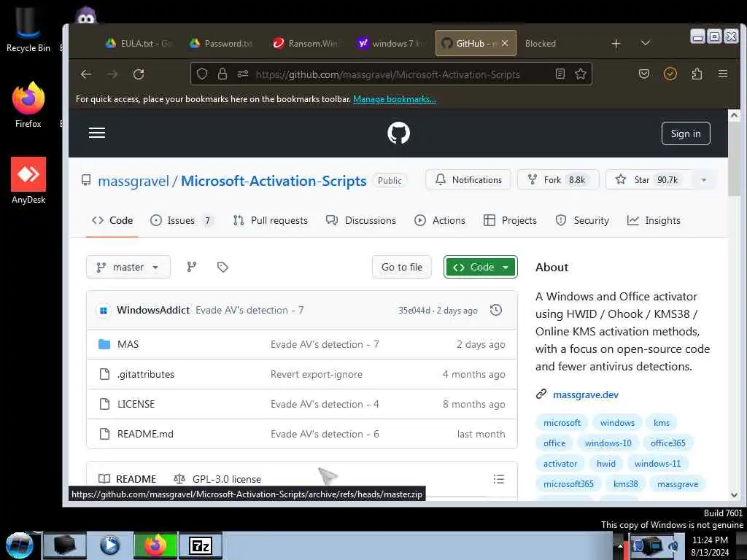The height and width of the screenshot is (560, 747).
Task: Open the tracking protection shield icon
Action: point(202,74)
